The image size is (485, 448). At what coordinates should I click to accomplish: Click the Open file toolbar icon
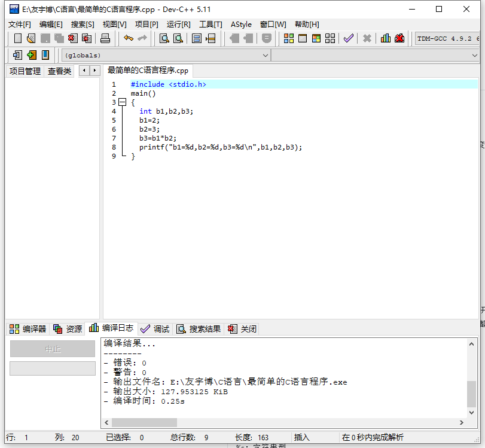[31, 38]
